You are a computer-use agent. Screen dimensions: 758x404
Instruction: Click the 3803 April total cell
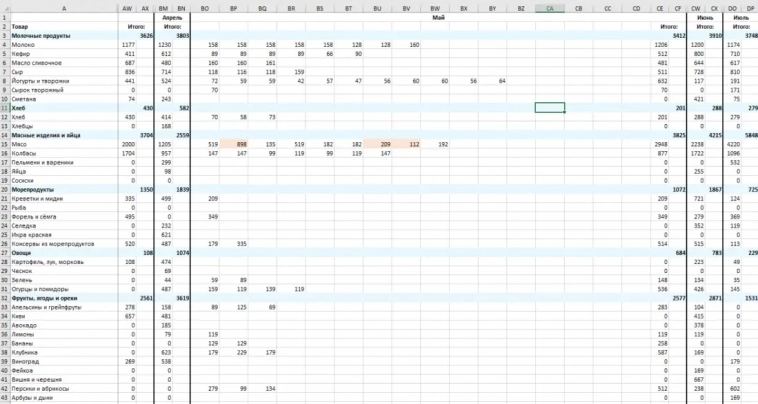182,36
